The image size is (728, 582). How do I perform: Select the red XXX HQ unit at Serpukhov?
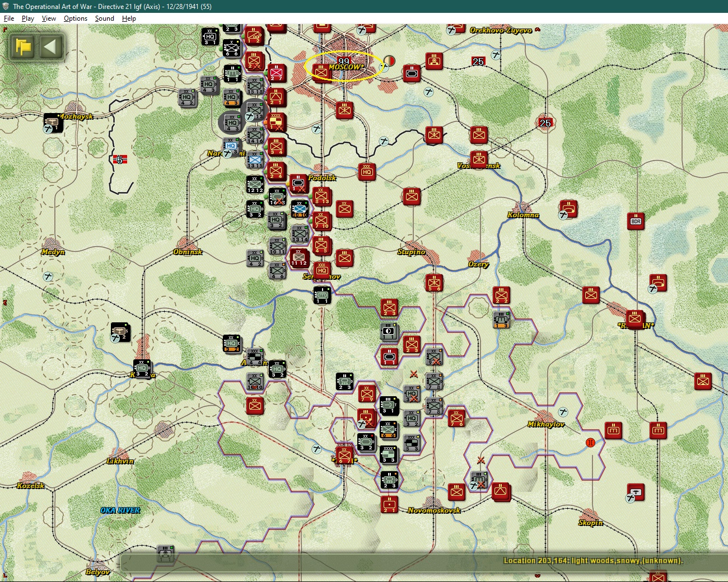(x=322, y=270)
